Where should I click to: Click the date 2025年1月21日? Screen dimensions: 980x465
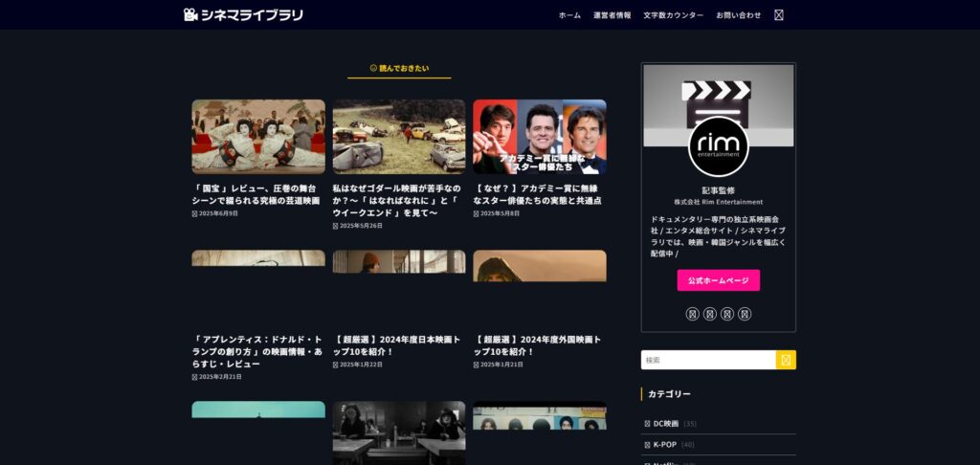click(x=501, y=365)
